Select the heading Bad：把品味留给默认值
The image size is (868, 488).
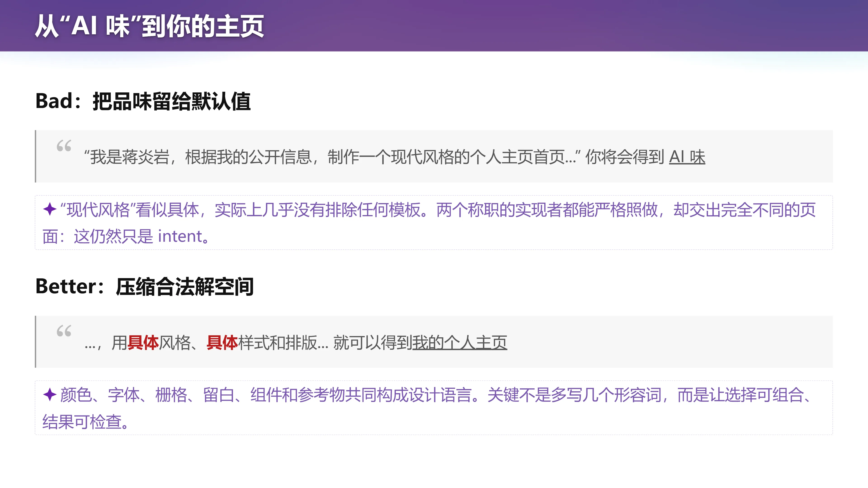(143, 101)
